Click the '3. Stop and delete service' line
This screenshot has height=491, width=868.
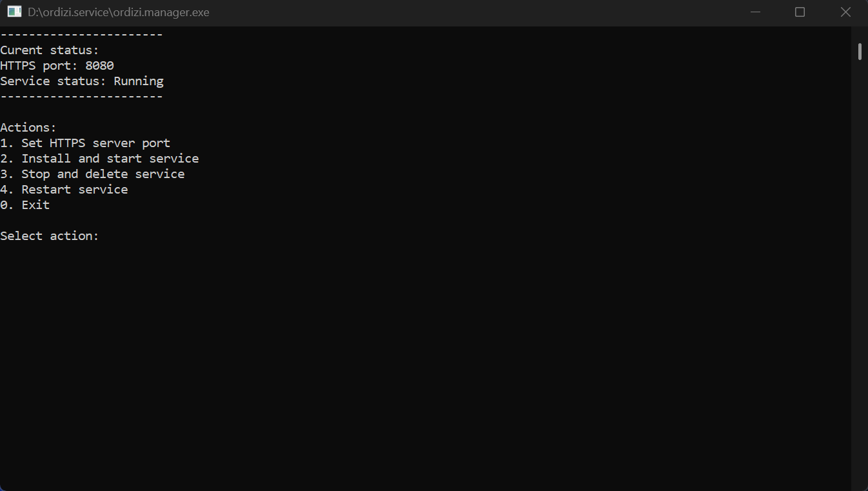click(92, 174)
